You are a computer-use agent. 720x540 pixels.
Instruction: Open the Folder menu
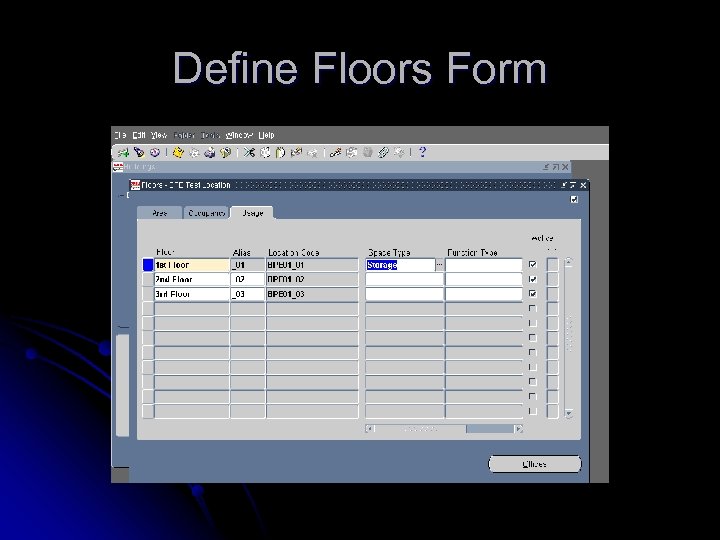[x=184, y=135]
